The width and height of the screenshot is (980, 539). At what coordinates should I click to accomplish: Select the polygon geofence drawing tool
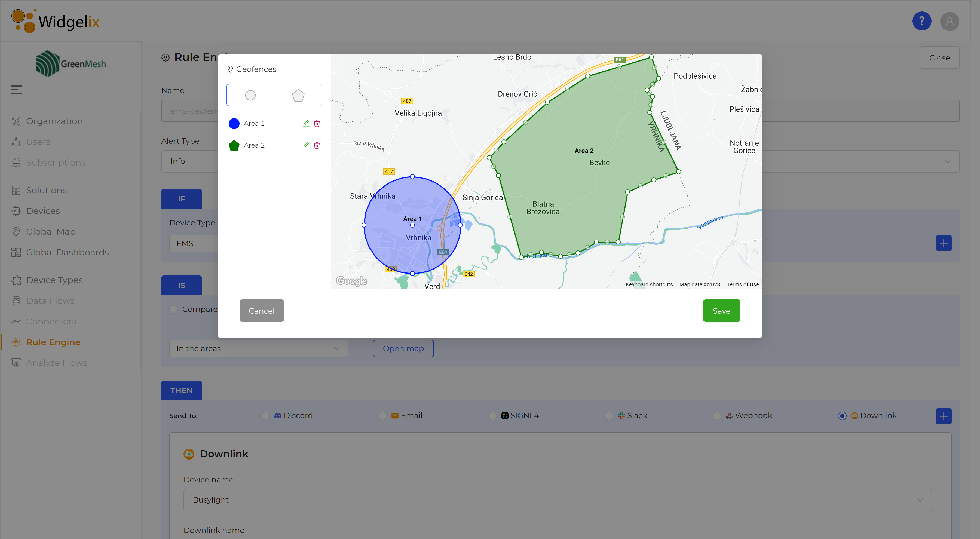point(298,95)
